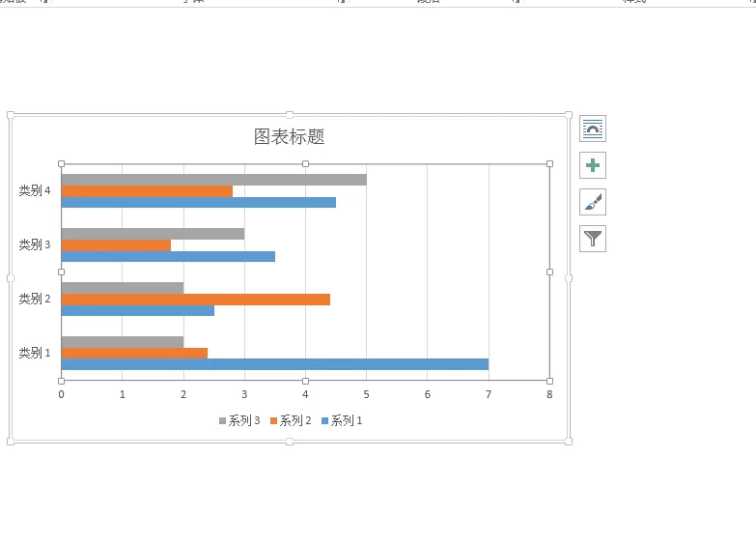Click the gray bar of 类别 3

(153, 234)
